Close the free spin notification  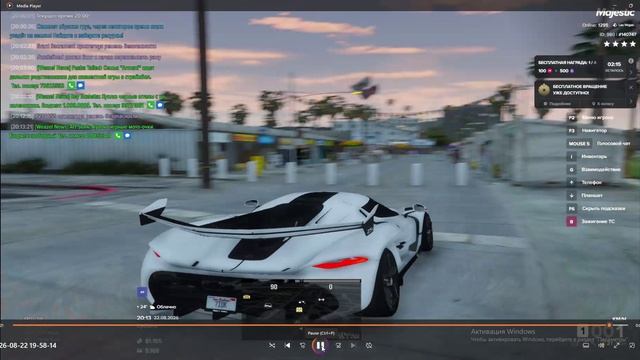[x=631, y=87]
